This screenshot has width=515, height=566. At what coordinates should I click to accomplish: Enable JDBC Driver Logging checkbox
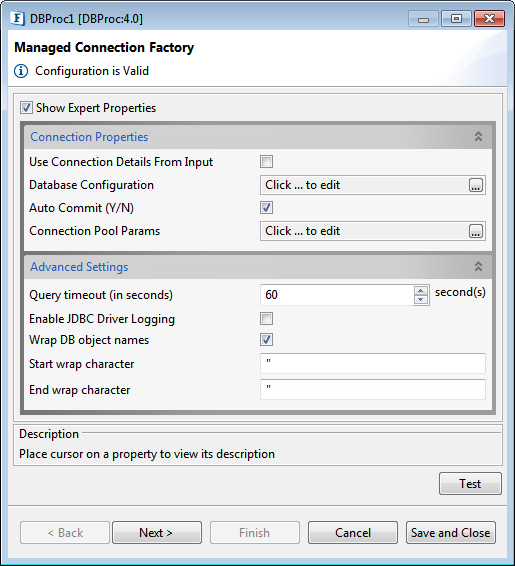pos(266,318)
